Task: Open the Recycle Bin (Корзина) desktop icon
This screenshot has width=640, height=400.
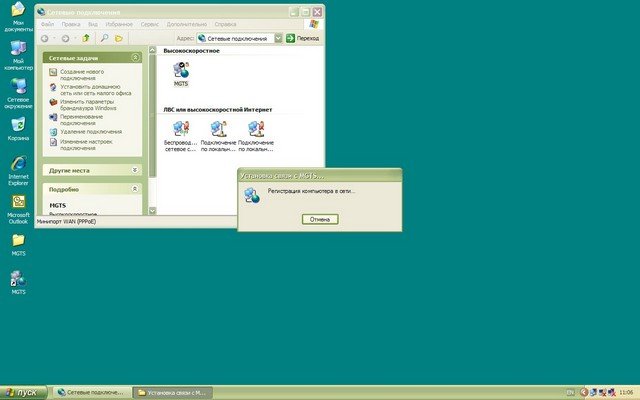Action: pos(18,125)
